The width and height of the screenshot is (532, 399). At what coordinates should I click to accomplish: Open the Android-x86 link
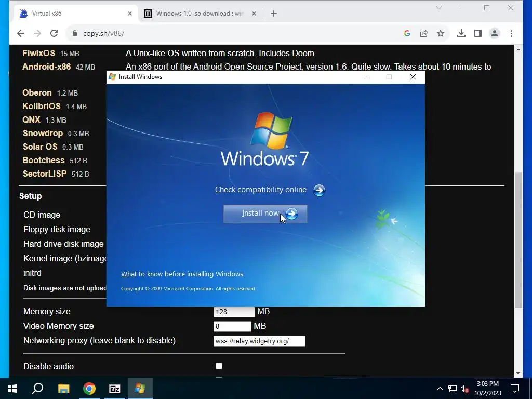tap(46, 66)
